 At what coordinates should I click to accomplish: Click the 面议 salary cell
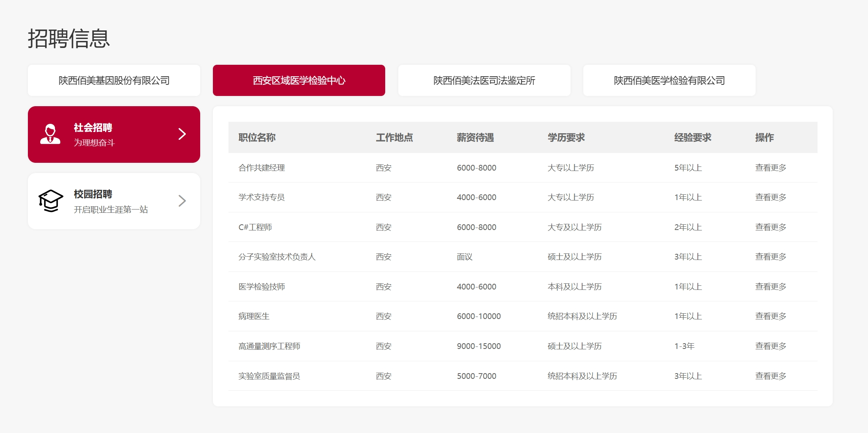pos(465,257)
